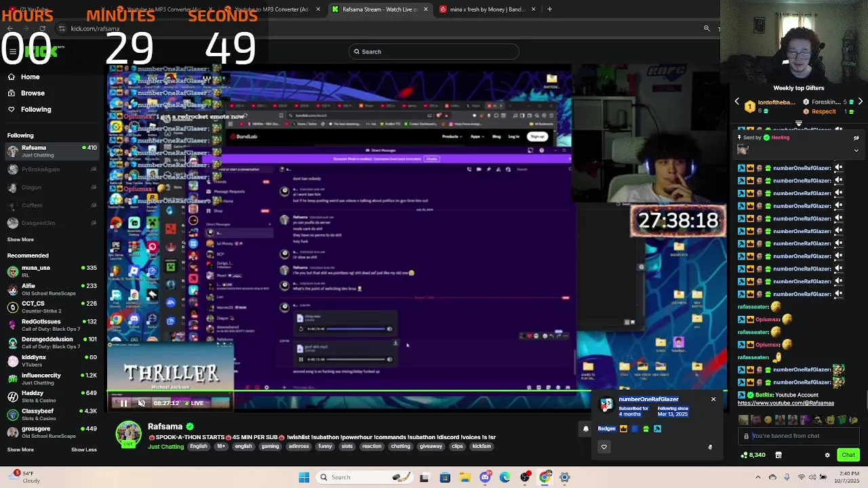Show hidden system tray icons
This screenshot has height=488, width=868.
coord(758,477)
